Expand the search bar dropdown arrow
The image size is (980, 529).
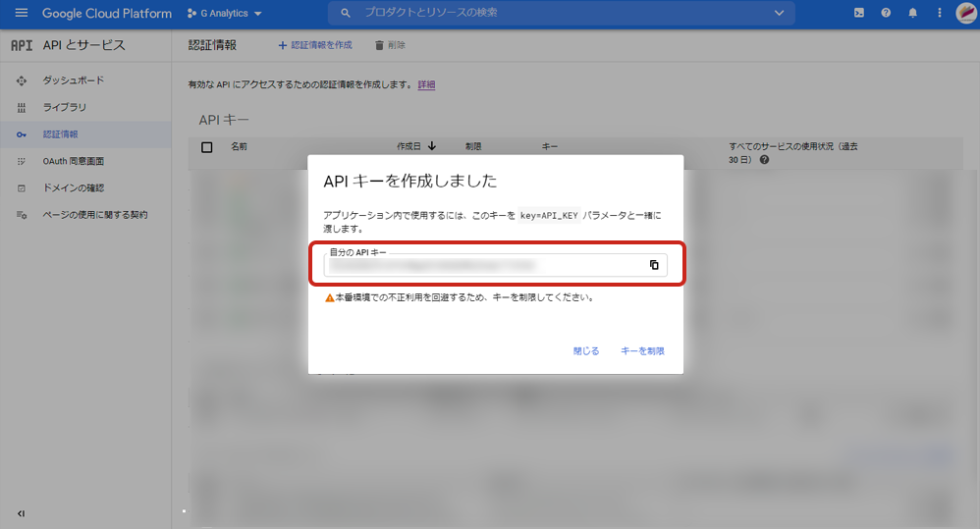pyautogui.click(x=779, y=13)
